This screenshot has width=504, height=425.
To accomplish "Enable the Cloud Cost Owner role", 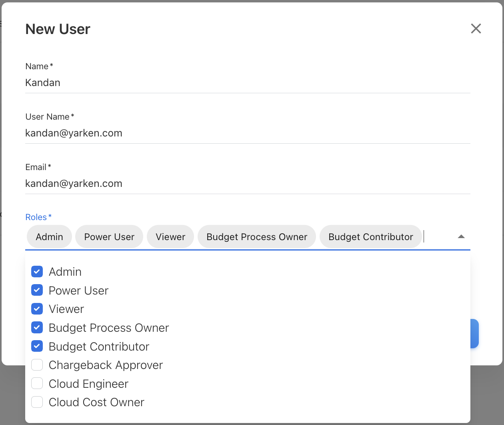I will click(x=37, y=402).
